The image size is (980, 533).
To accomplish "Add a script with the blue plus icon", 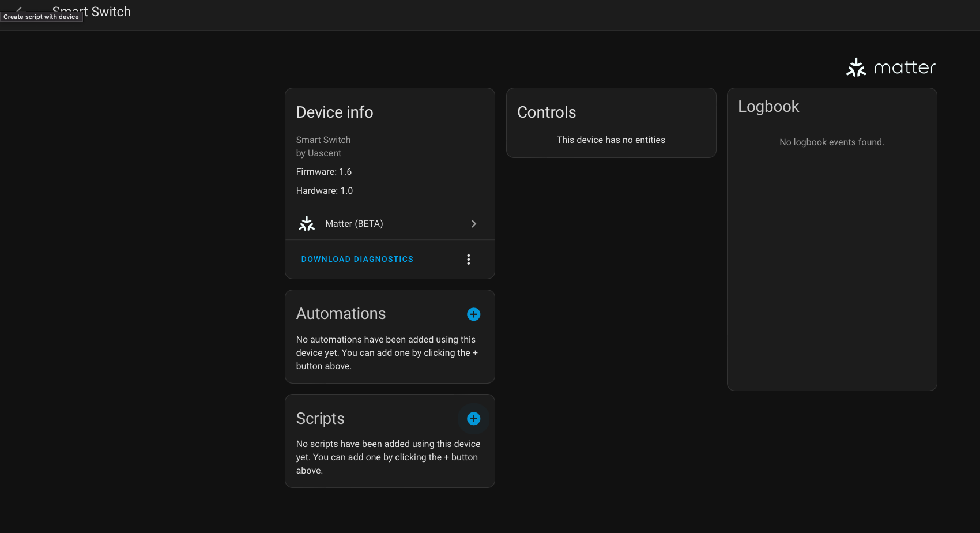I will [x=473, y=419].
